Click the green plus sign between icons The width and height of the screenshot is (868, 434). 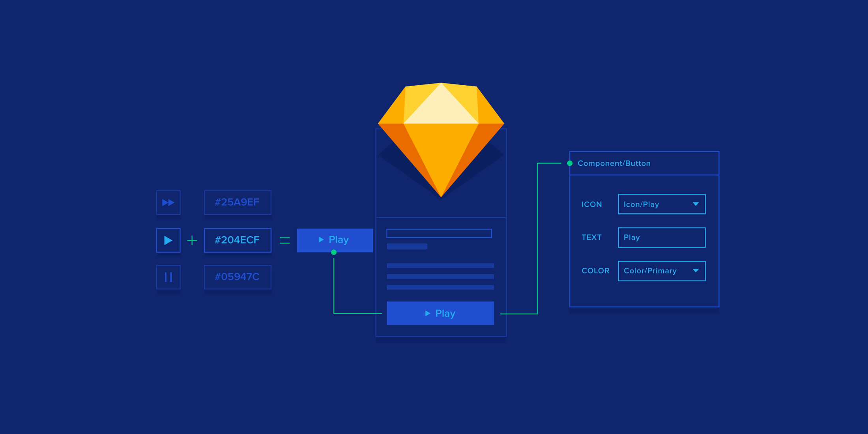point(192,240)
